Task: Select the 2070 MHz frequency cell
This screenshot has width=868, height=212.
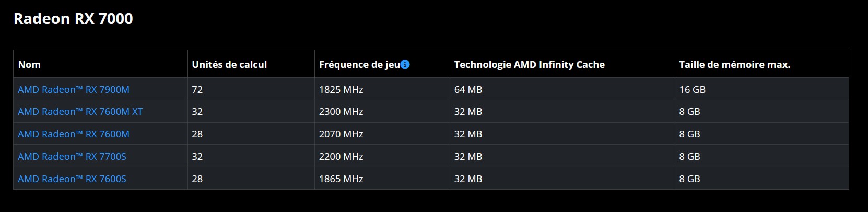Action: point(382,134)
